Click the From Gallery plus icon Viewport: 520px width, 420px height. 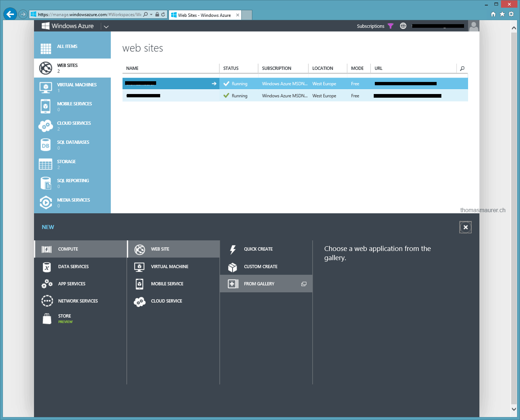233,284
